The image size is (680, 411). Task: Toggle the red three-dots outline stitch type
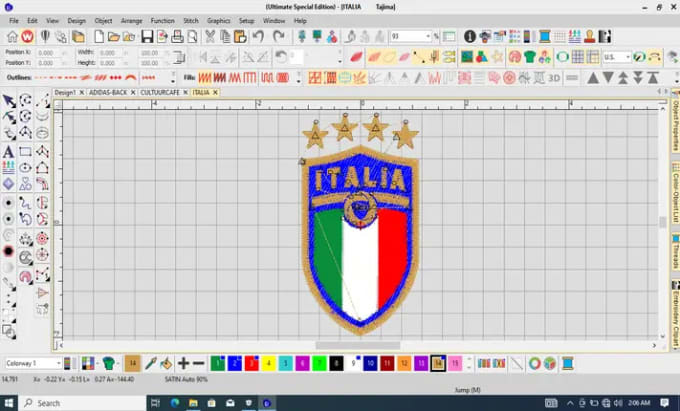pos(115,78)
